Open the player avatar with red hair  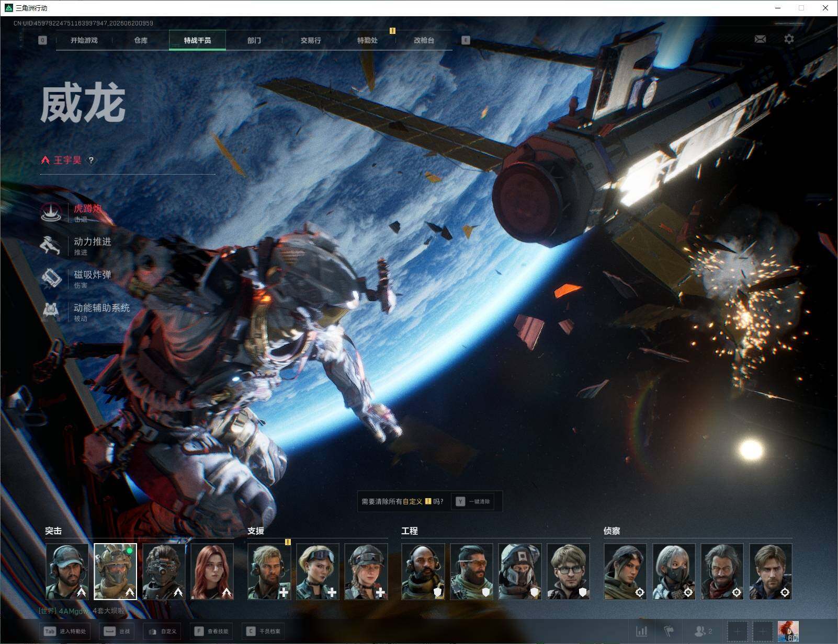pos(788,631)
